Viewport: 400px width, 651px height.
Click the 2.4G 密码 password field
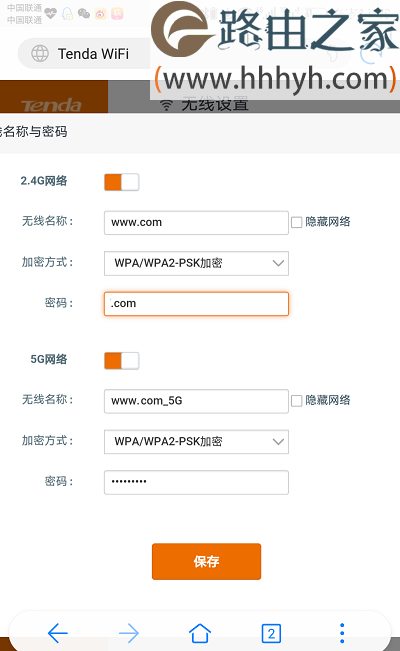(x=196, y=304)
